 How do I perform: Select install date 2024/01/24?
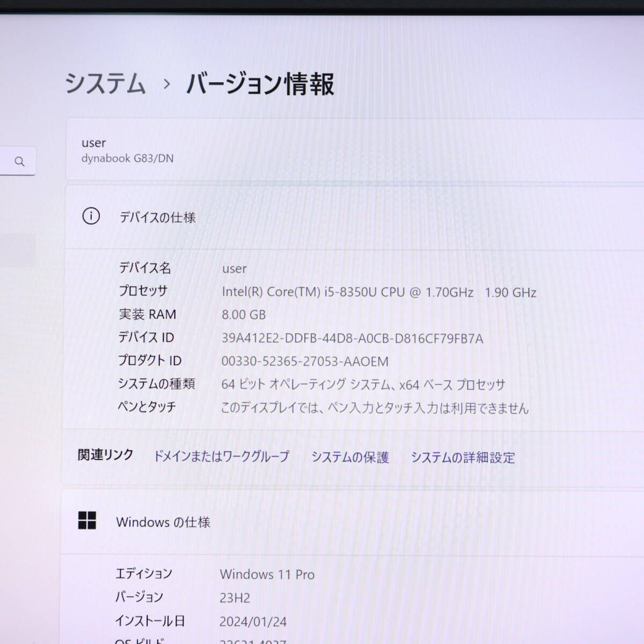[x=253, y=621]
